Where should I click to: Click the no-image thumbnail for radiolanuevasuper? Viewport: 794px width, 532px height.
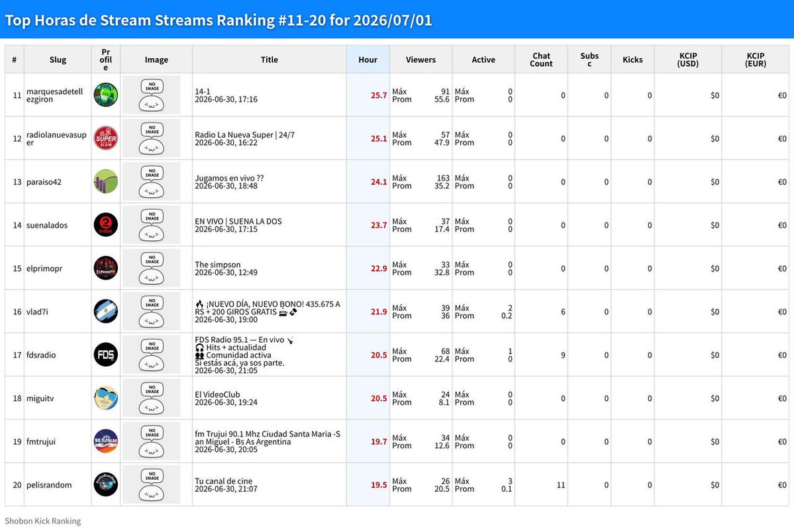coord(152,138)
